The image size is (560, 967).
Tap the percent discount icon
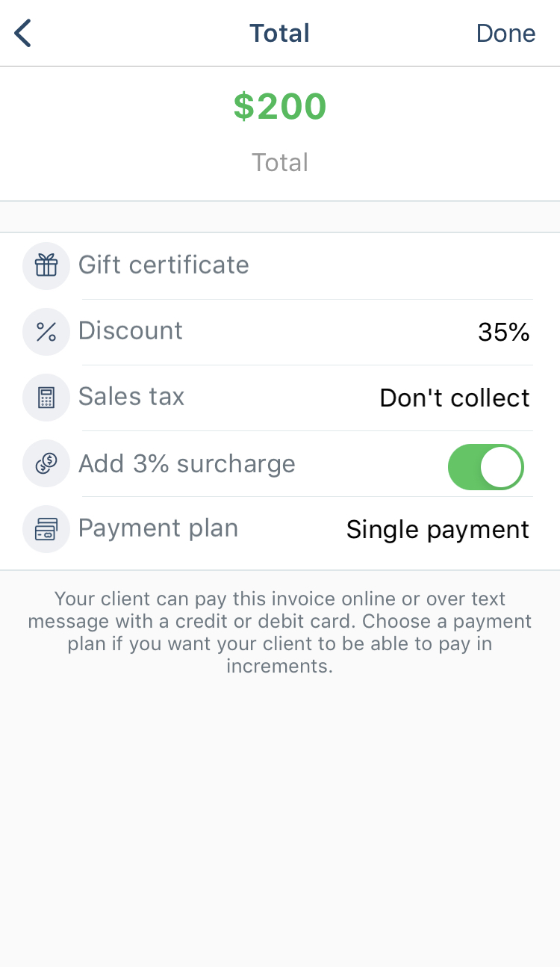click(x=46, y=331)
